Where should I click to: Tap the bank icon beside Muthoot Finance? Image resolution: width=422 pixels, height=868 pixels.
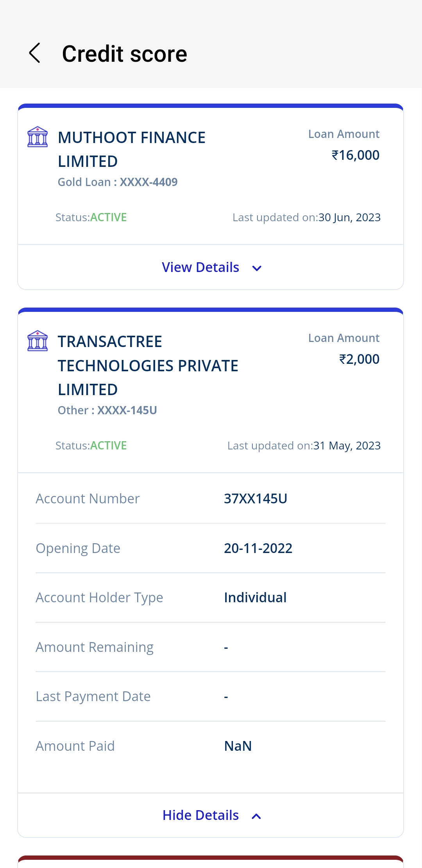(x=38, y=137)
